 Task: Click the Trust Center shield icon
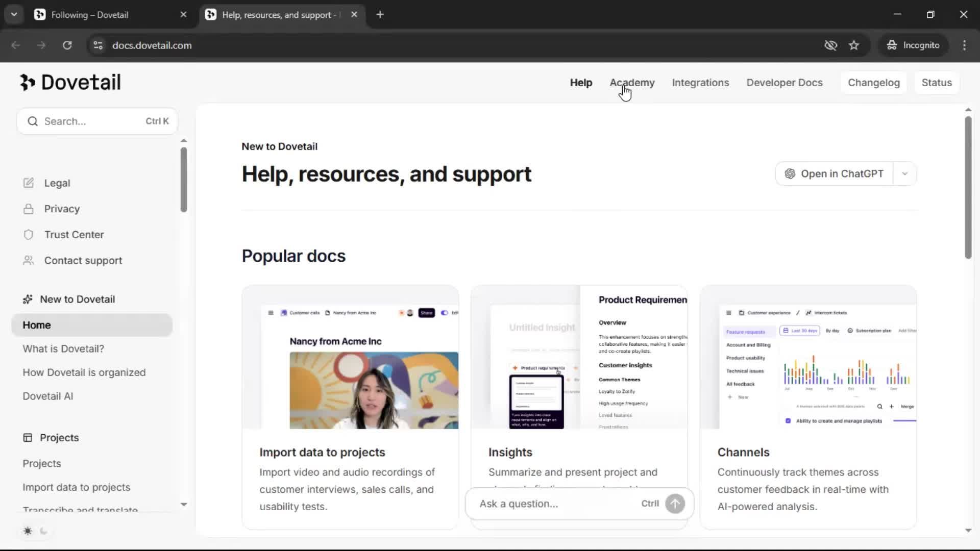pyautogui.click(x=29, y=235)
